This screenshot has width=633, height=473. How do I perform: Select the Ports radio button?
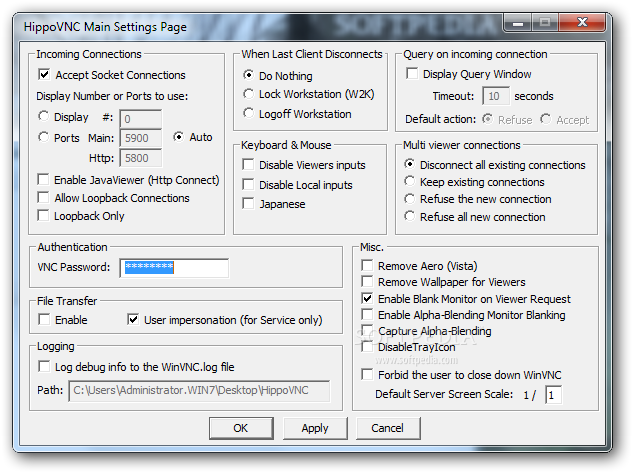tap(44, 137)
